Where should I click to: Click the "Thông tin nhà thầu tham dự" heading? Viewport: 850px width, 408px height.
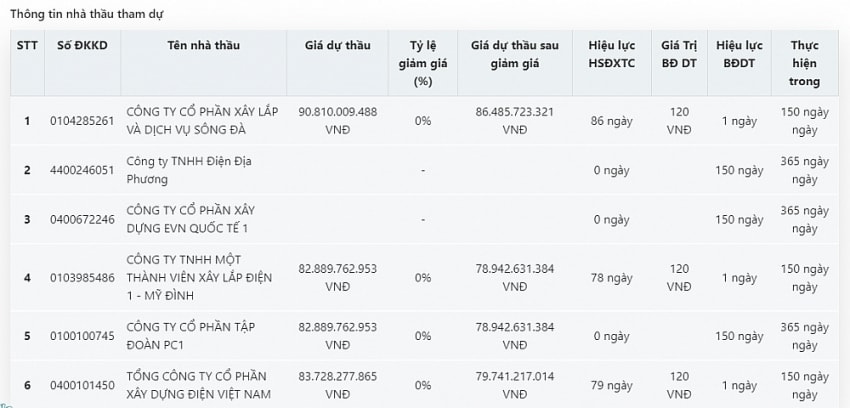(x=87, y=15)
